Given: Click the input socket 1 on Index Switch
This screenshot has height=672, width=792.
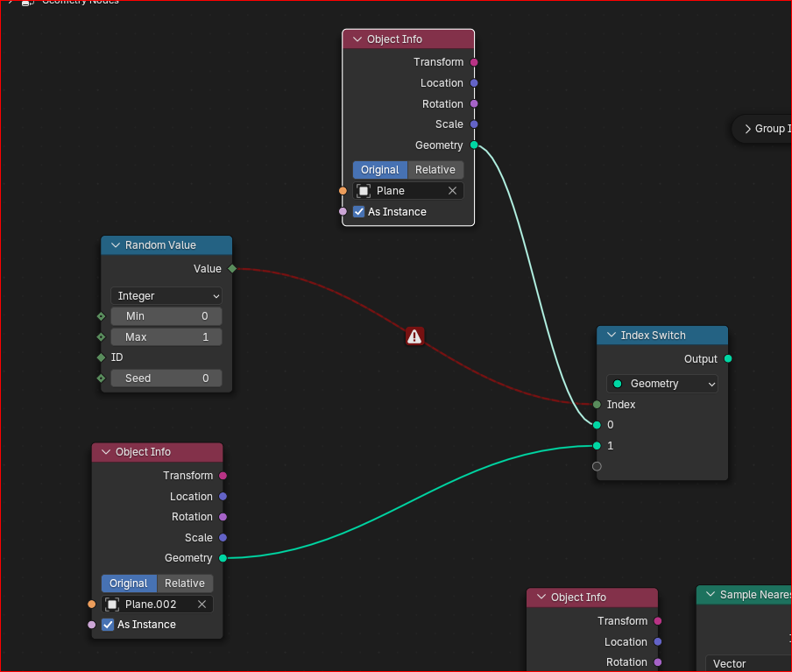Looking at the screenshot, I should pyautogui.click(x=597, y=446).
